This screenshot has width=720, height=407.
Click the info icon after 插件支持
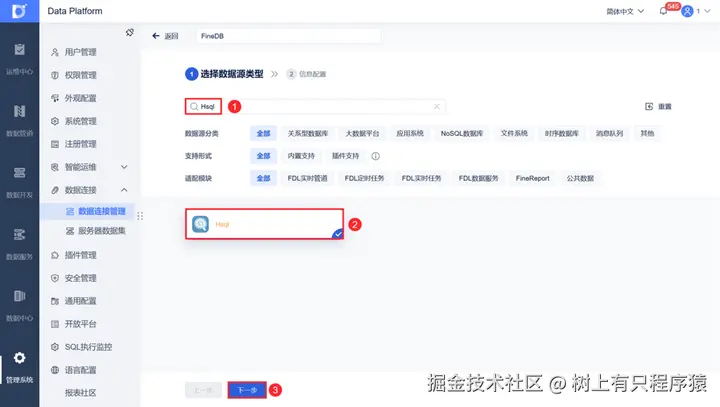tap(376, 156)
